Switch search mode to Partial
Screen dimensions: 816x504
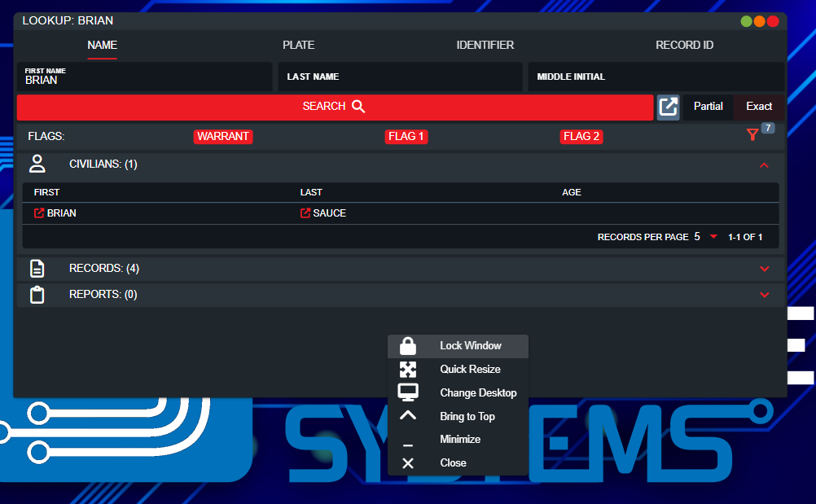coord(708,107)
